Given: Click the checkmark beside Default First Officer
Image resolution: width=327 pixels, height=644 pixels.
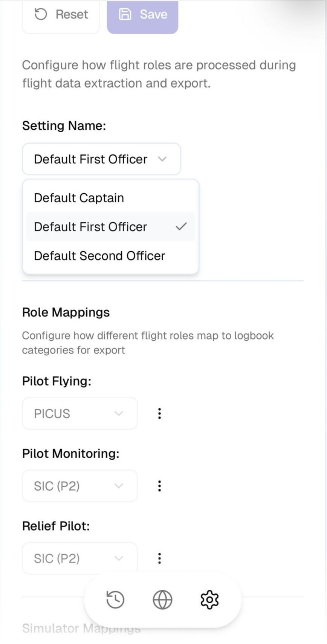Looking at the screenshot, I should 181,226.
